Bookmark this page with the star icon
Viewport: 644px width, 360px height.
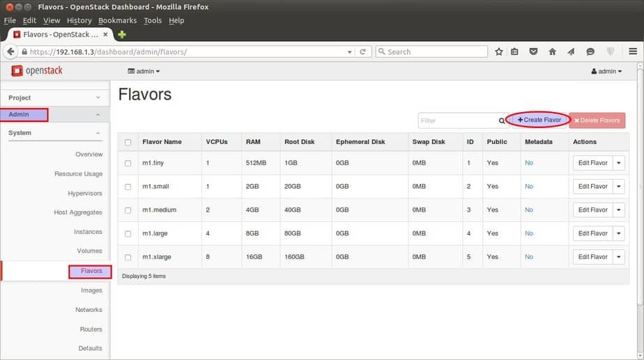coord(498,52)
